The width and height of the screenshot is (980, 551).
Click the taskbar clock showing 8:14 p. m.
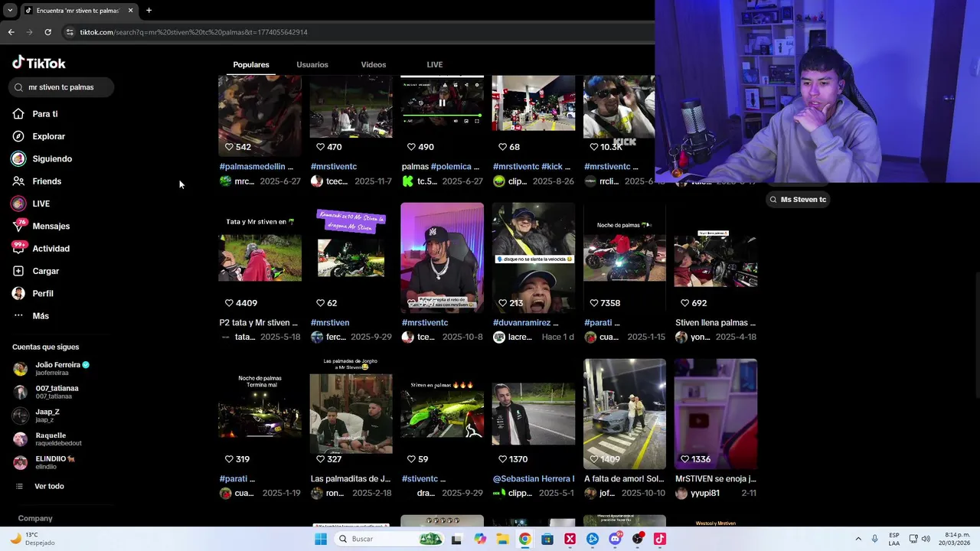click(955, 539)
